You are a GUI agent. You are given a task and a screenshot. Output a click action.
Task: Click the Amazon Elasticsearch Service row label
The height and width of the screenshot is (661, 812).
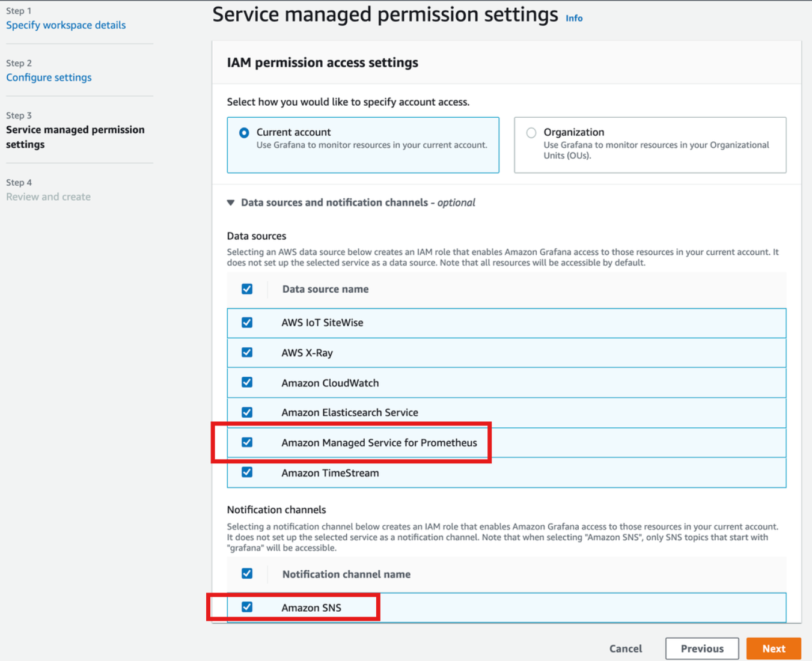[x=350, y=413]
